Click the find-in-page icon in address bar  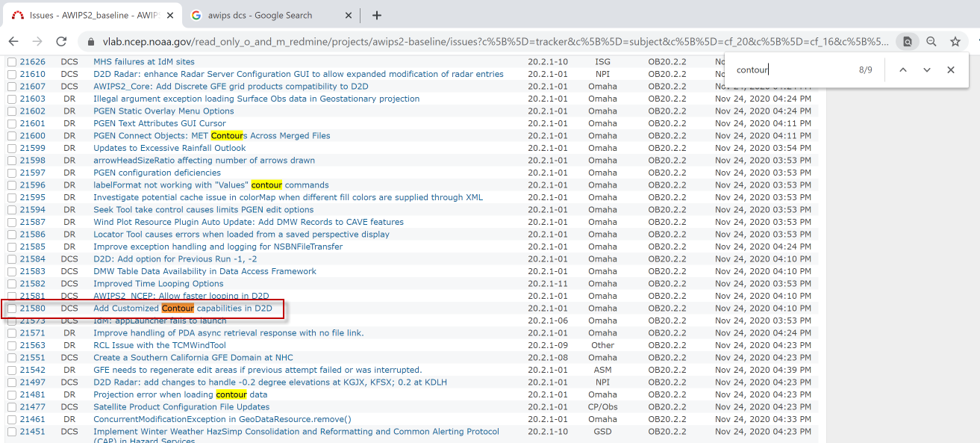click(x=908, y=42)
